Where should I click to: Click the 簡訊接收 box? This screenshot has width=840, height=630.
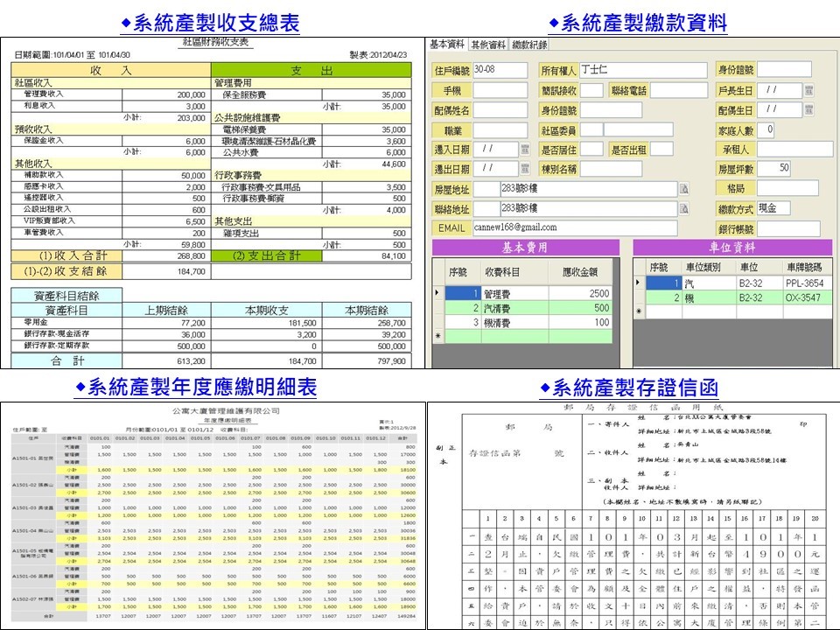[x=591, y=90]
